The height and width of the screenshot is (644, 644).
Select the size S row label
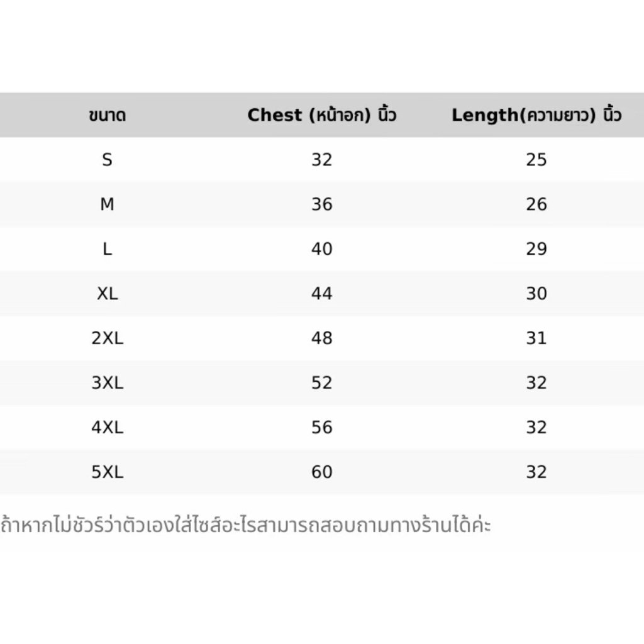[107, 159]
